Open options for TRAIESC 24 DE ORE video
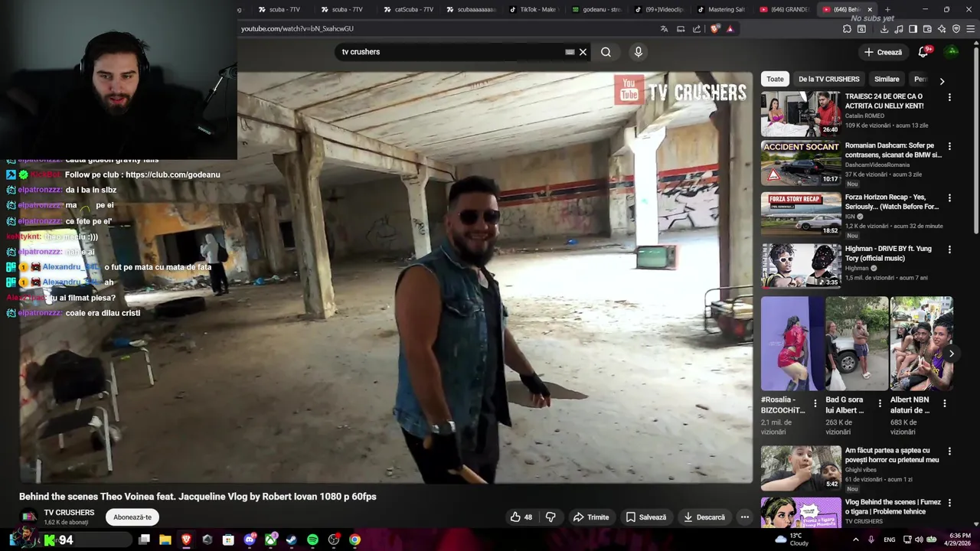Screen dimensions: 980x551 click(x=949, y=97)
